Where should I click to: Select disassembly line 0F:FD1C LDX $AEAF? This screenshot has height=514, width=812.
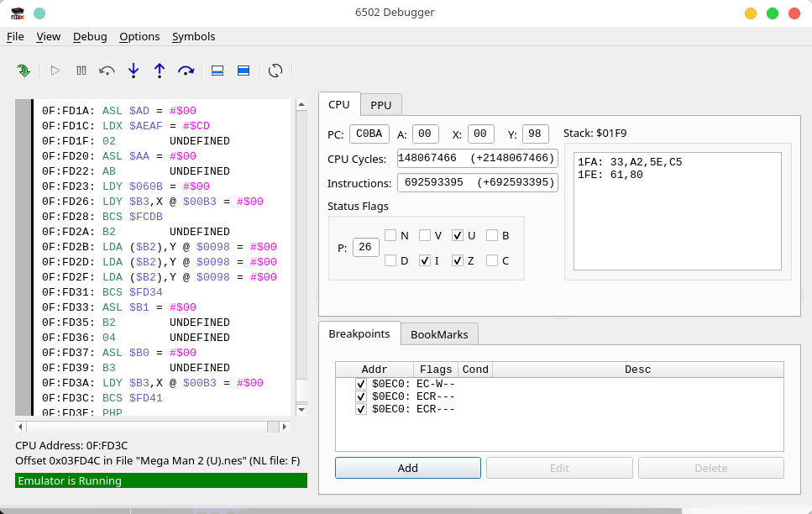point(126,126)
